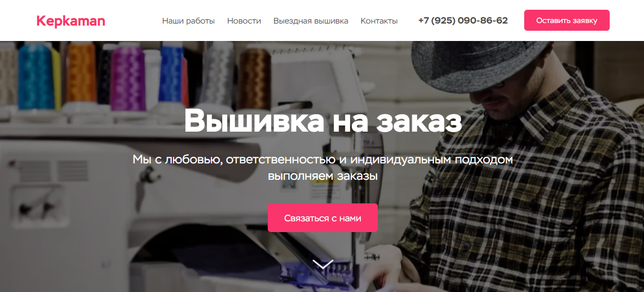The height and width of the screenshot is (292, 644).
Task: Click the Оставить заявку button
Action: (567, 20)
